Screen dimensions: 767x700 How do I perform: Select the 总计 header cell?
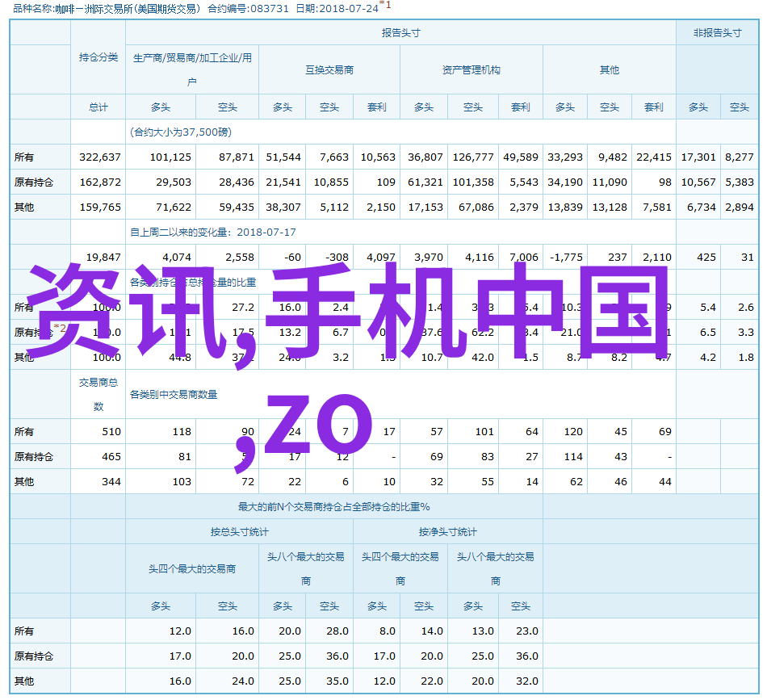[98, 107]
